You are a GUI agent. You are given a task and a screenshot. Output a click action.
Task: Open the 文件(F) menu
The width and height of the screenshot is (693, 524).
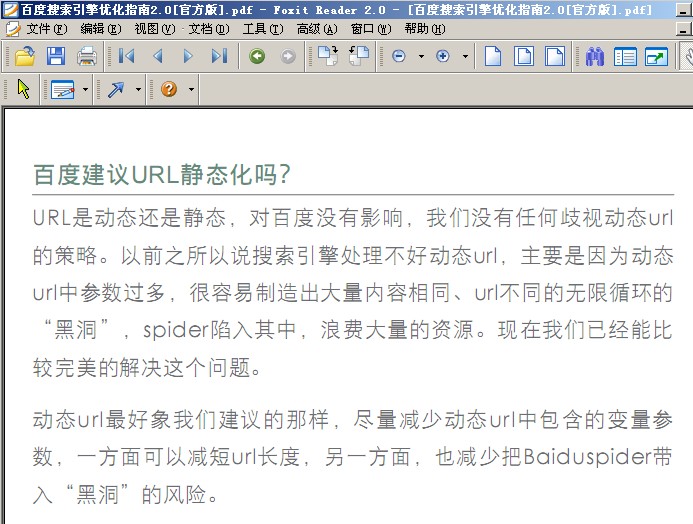click(x=46, y=29)
